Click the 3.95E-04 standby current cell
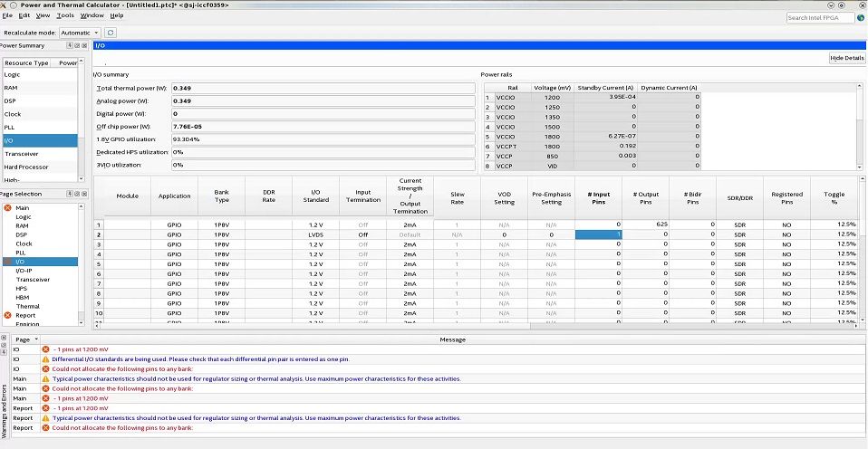This screenshot has height=449, width=868. click(605, 98)
